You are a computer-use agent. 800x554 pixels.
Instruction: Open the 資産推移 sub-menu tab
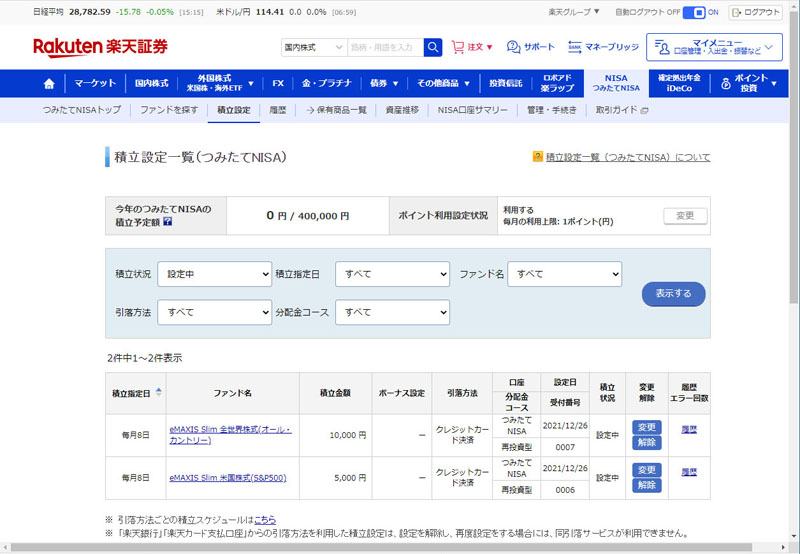[402, 110]
